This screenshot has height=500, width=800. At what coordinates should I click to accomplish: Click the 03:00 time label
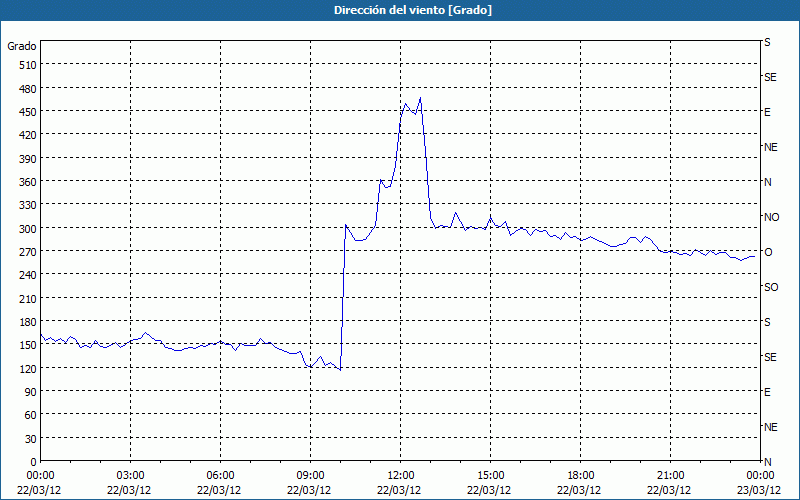(x=130, y=476)
